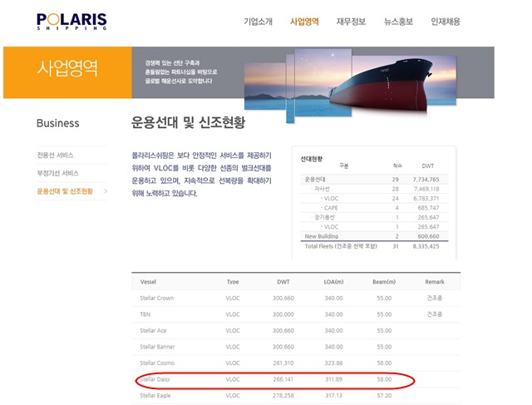Click the Polaris Shipping logo
Viewport: 532px width, 405px height.
71,22
